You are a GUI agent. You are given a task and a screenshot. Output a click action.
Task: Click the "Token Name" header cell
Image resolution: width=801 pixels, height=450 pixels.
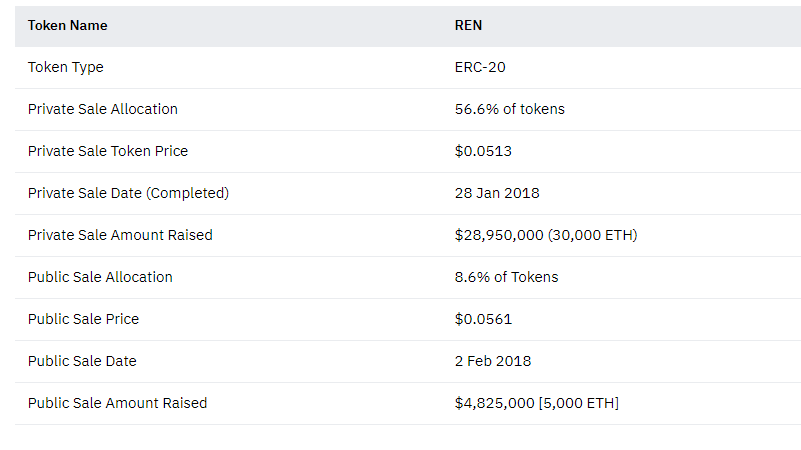coord(68,26)
